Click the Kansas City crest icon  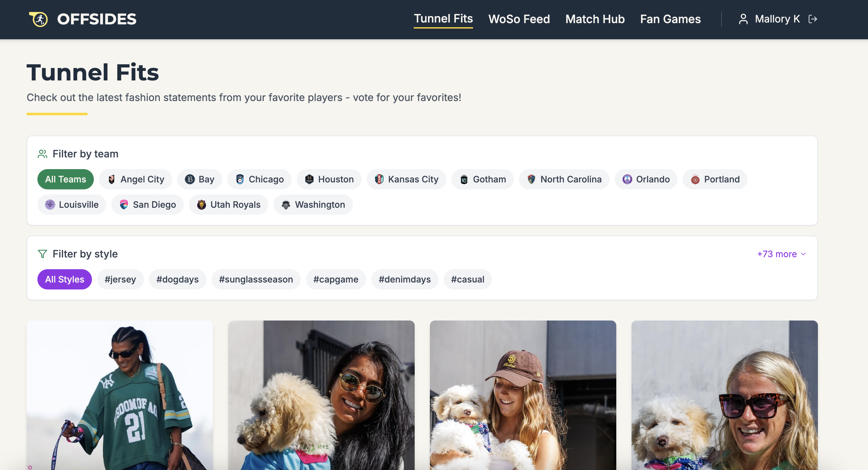tap(379, 179)
